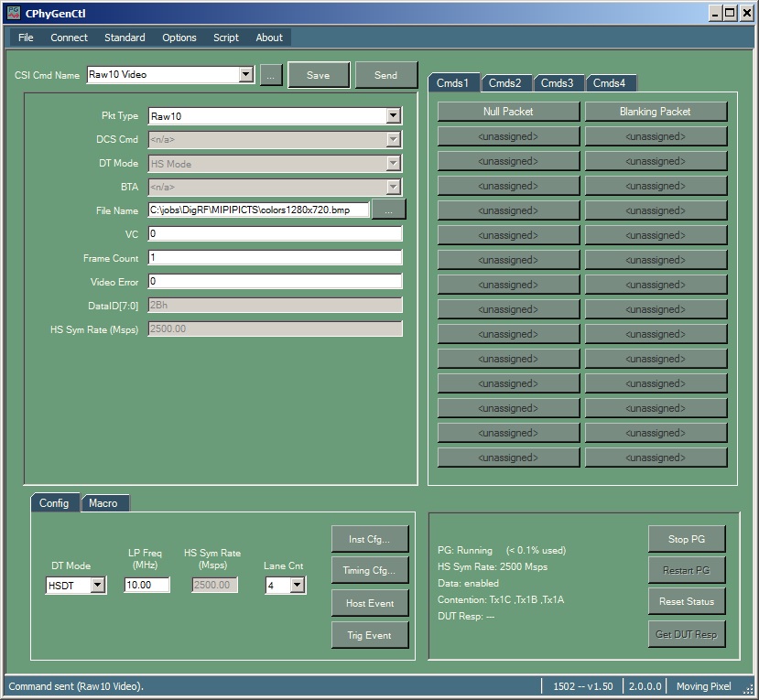Image resolution: width=759 pixels, height=700 pixels.
Task: Click the browse button next to File Name
Action: point(388,210)
